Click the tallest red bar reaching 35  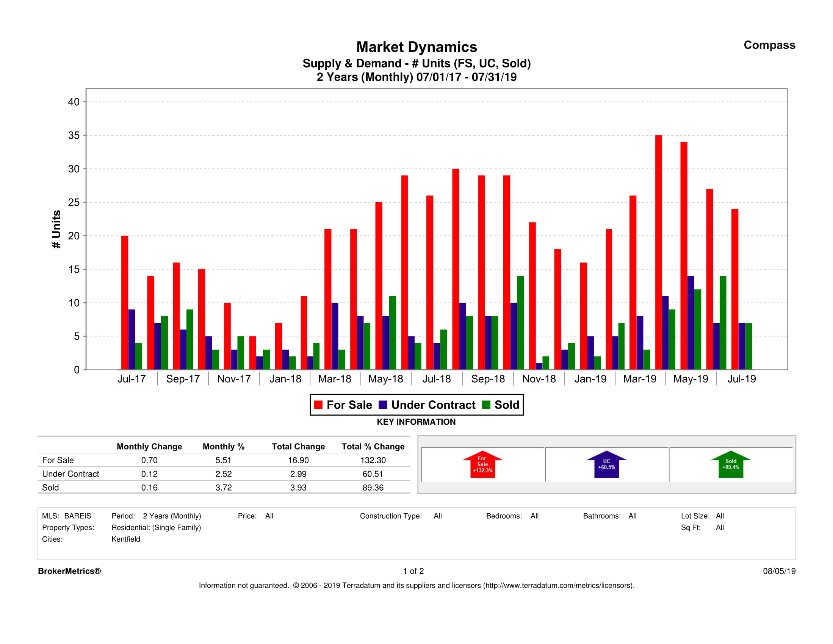tap(658, 252)
